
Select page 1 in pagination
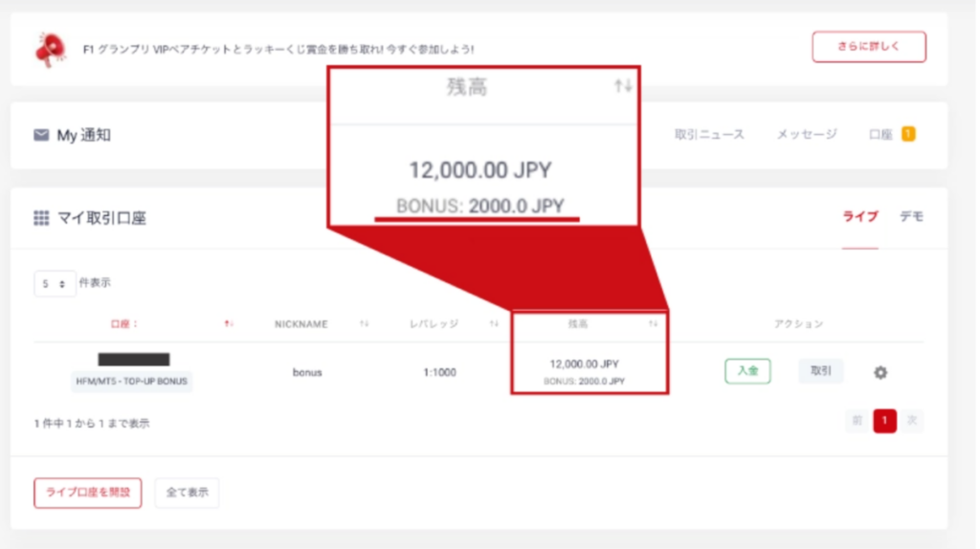point(884,421)
